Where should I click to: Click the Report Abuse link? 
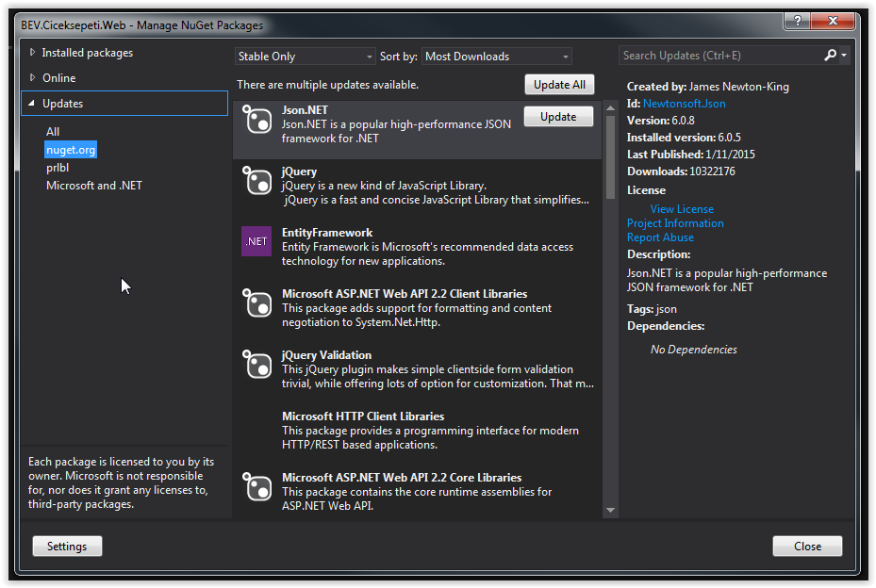tap(660, 237)
